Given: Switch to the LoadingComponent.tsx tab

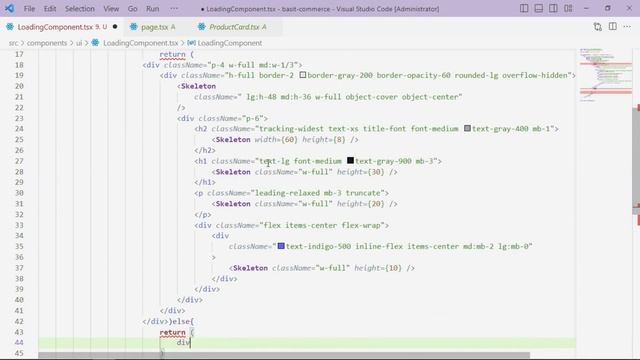Looking at the screenshot, I should 61,27.
